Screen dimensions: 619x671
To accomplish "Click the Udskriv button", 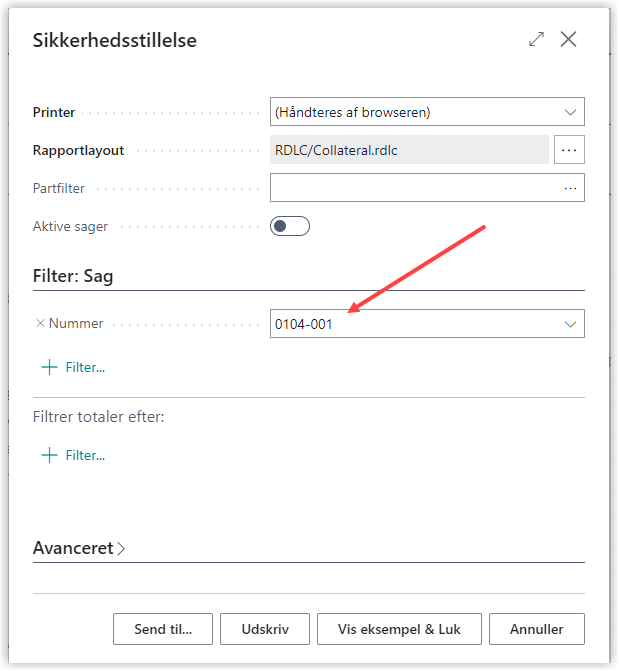I will pyautogui.click(x=265, y=629).
